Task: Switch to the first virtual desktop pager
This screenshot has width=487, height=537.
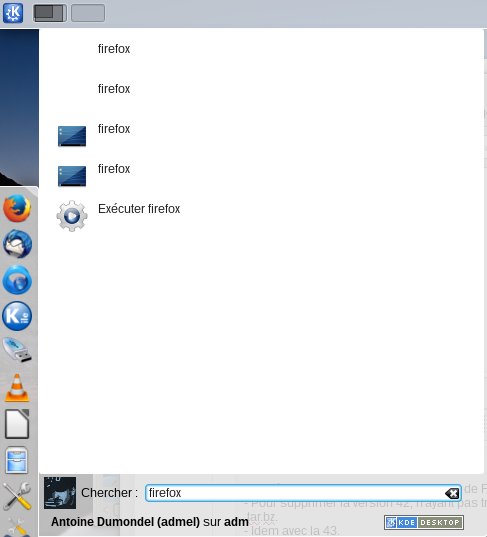Action: click(x=50, y=13)
